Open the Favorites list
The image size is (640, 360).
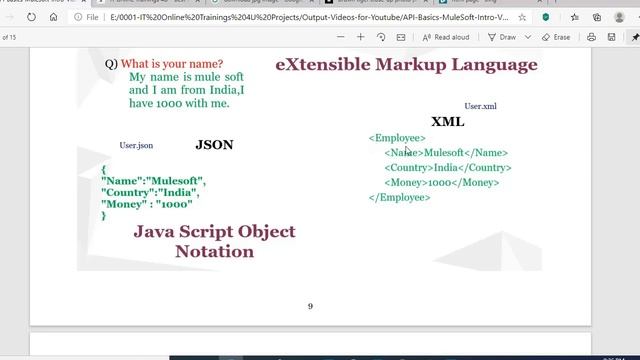[x=575, y=18]
